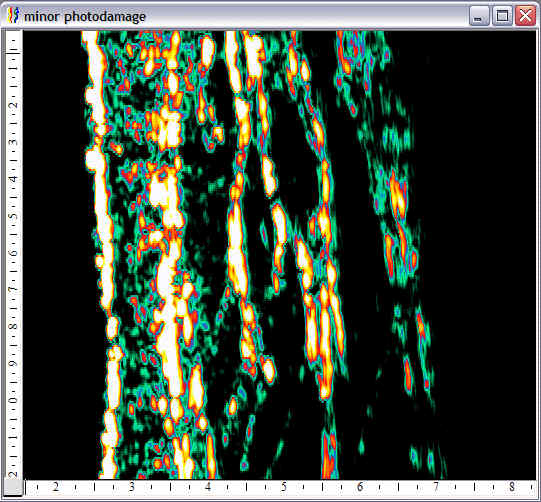Click the 5 mark on vertical ruler

point(13,217)
